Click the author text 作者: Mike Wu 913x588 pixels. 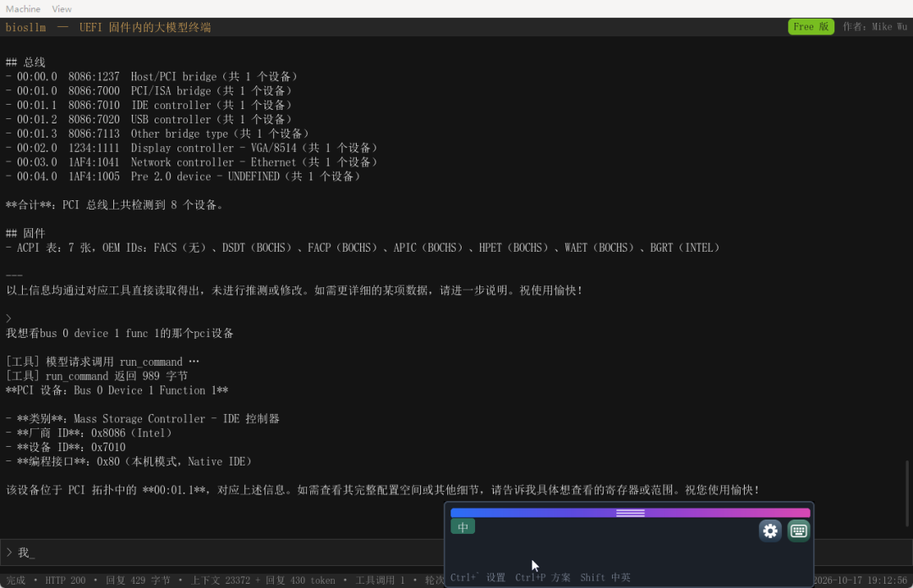[x=875, y=27]
